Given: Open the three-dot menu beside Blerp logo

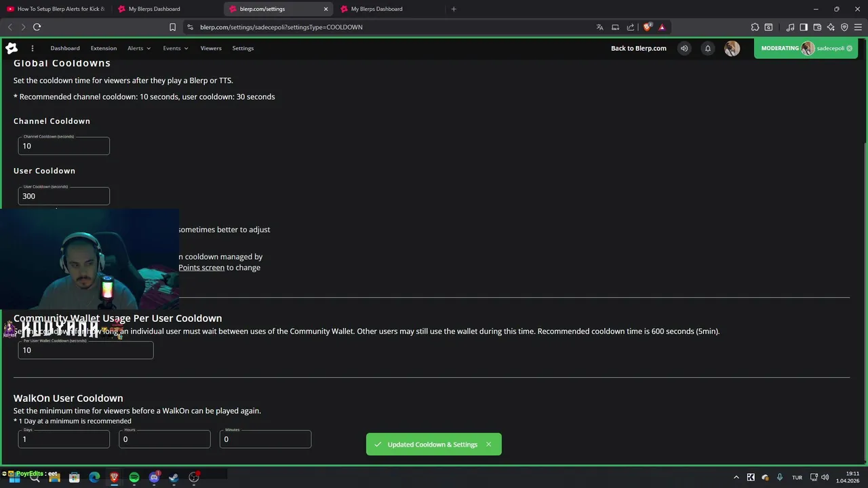Looking at the screenshot, I should tap(32, 48).
